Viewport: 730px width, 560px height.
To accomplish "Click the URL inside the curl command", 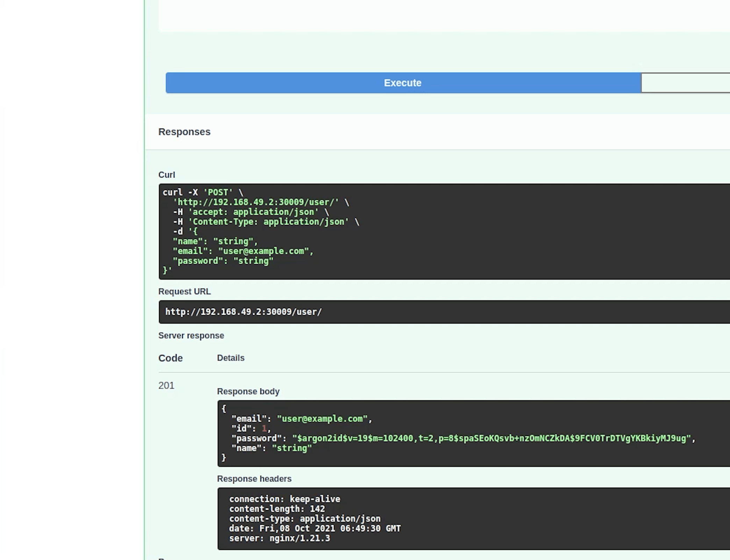I will [258, 202].
